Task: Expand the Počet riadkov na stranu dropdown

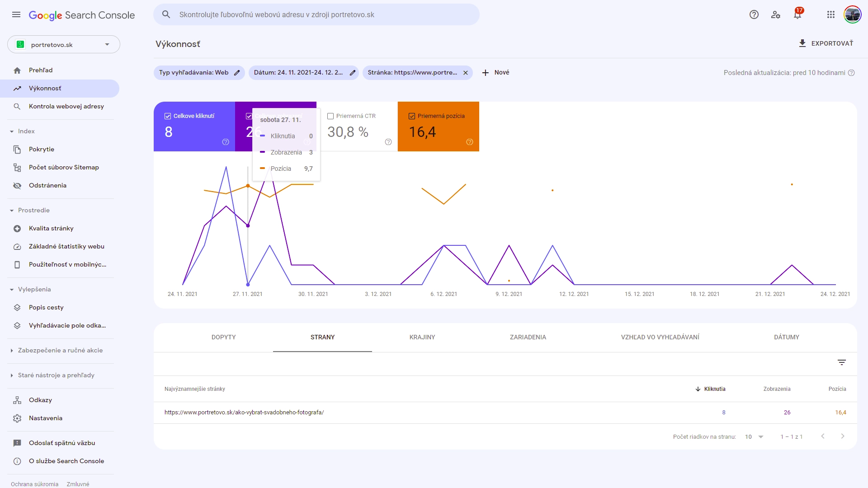Action: [761, 436]
